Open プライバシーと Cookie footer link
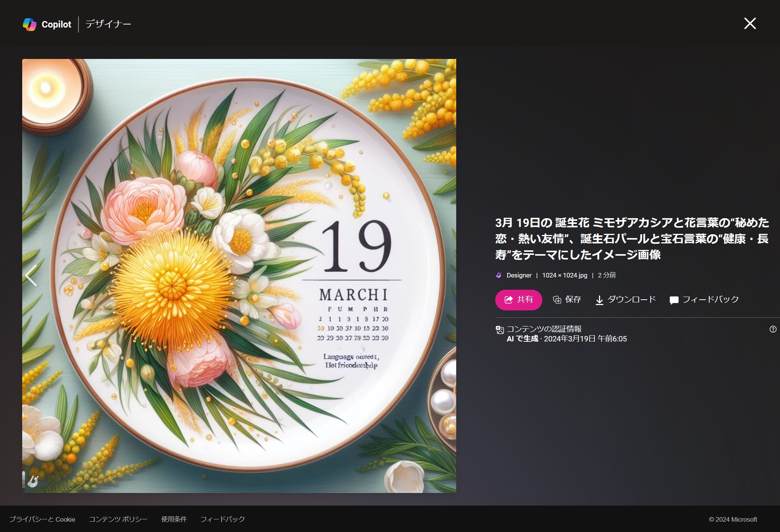780x532 pixels. pyautogui.click(x=42, y=519)
